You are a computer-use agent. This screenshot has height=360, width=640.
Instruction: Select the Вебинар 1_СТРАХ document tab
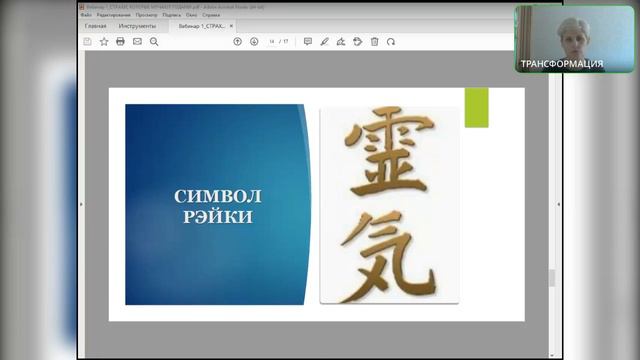(x=202, y=26)
